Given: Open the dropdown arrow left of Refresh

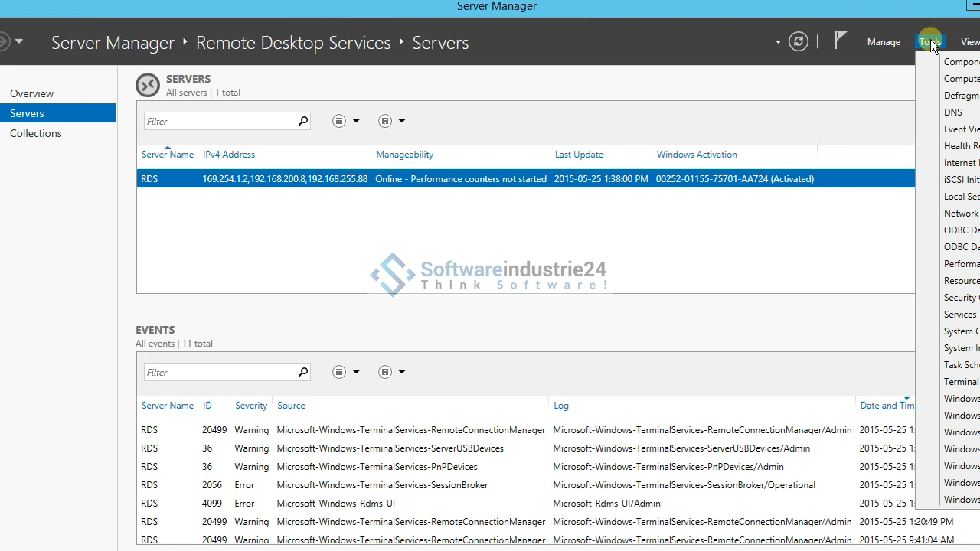Looking at the screenshot, I should [778, 42].
